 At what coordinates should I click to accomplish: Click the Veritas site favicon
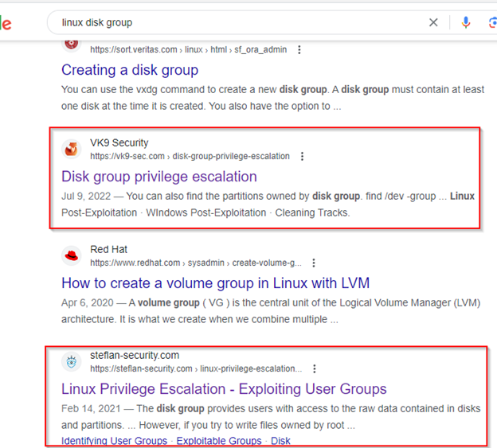(x=72, y=45)
